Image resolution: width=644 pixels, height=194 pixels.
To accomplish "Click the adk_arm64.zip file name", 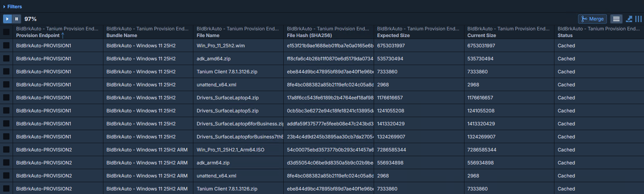I will pyautogui.click(x=213, y=163).
